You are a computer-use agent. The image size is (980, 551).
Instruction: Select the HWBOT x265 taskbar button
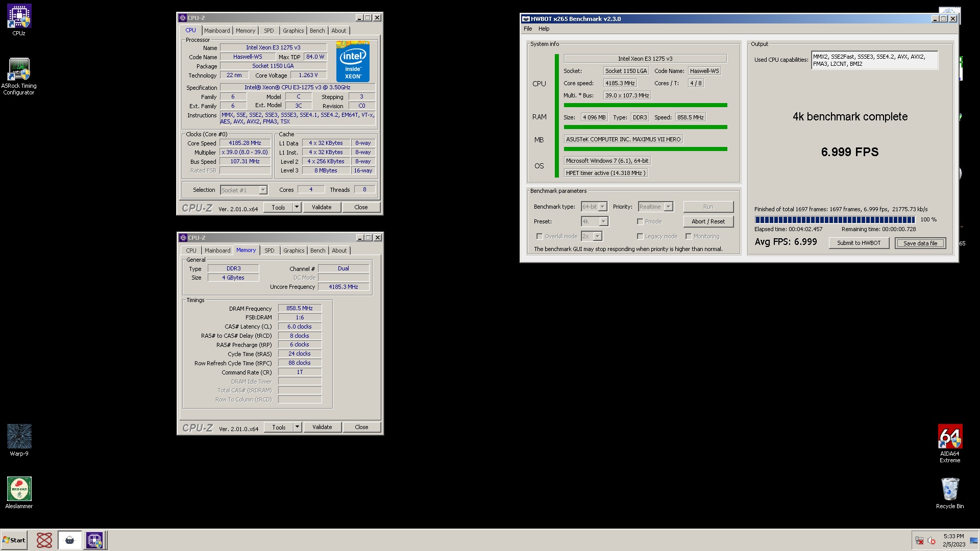[x=70, y=540]
